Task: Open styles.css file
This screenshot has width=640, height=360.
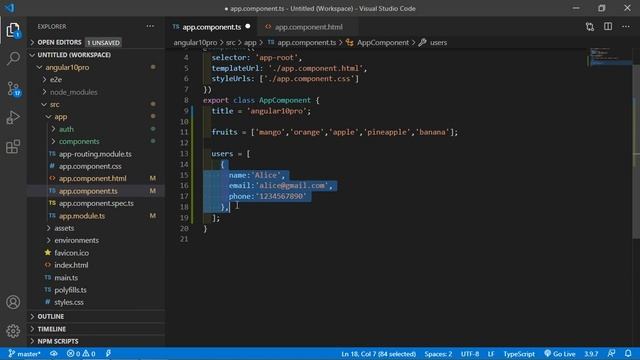Action: (x=96, y=302)
